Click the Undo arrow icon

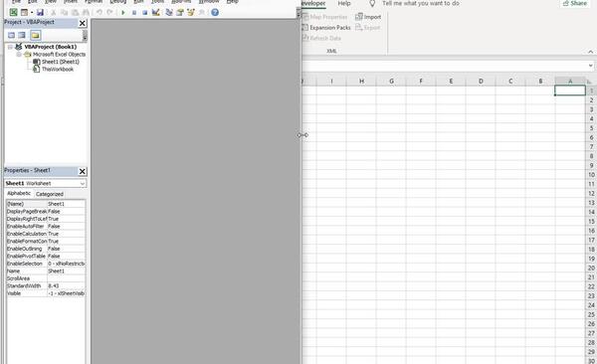point(99,13)
